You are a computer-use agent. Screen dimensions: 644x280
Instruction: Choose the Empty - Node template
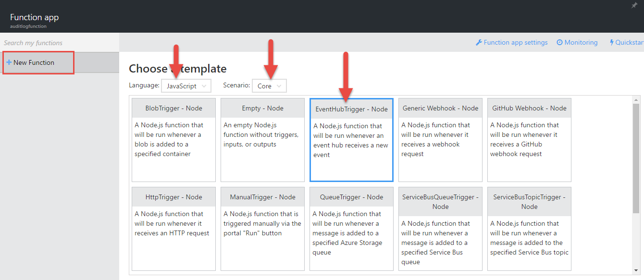(x=262, y=140)
